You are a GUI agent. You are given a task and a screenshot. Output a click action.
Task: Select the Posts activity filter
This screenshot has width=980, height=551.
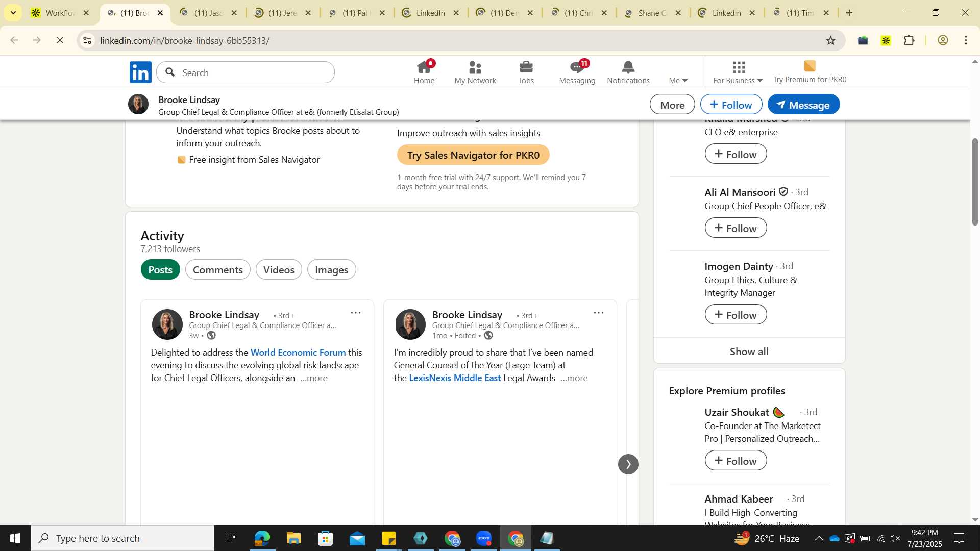[160, 270]
